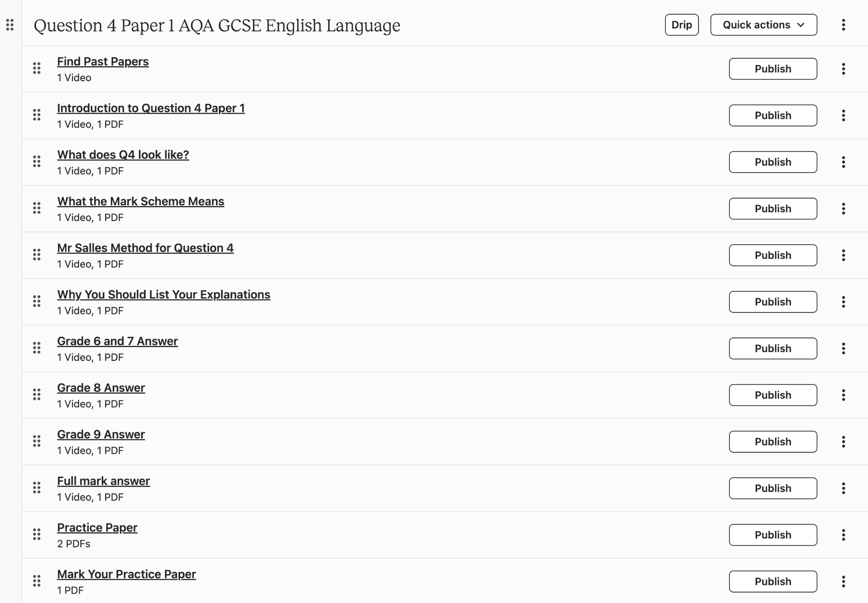Publish the Mr Salles Method for Question 4 lesson
This screenshot has width=868, height=603.
(x=773, y=255)
